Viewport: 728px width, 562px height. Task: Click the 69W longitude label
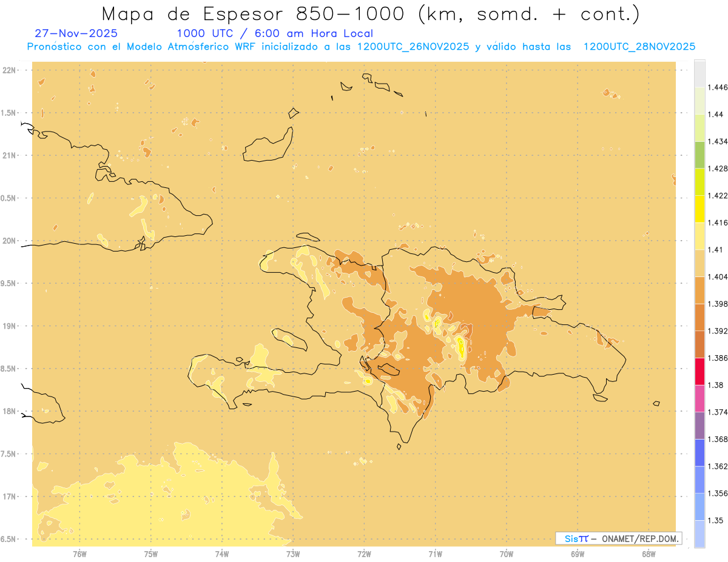pos(578,554)
